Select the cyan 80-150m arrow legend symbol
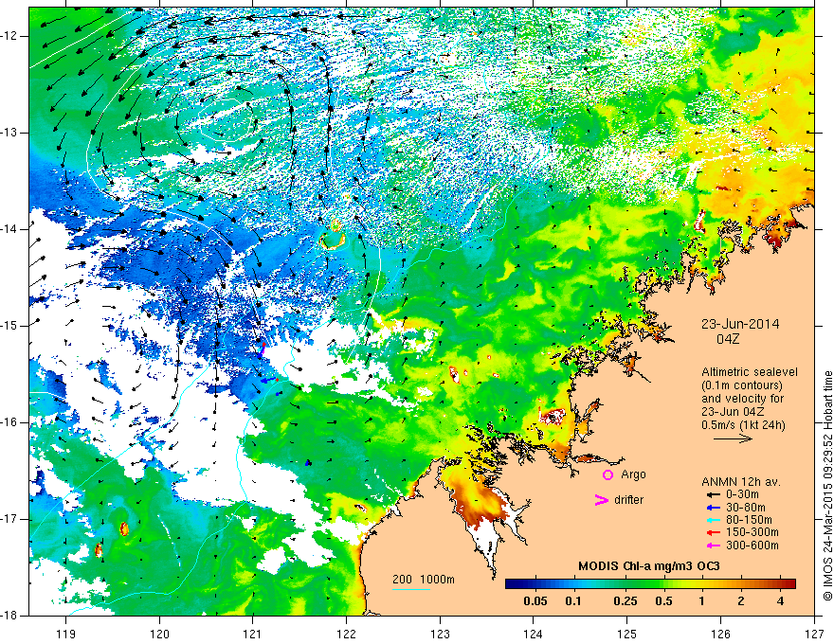The width and height of the screenshot is (834, 644). pyautogui.click(x=712, y=520)
